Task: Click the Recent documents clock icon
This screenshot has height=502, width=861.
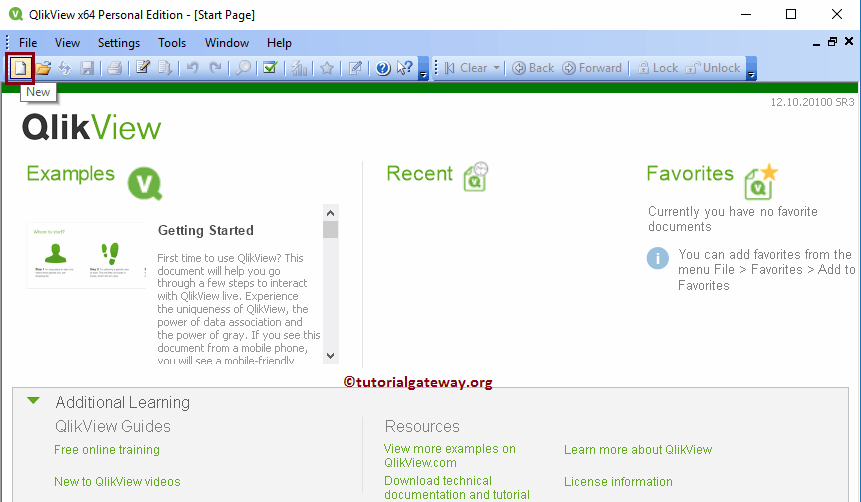Action: [476, 177]
